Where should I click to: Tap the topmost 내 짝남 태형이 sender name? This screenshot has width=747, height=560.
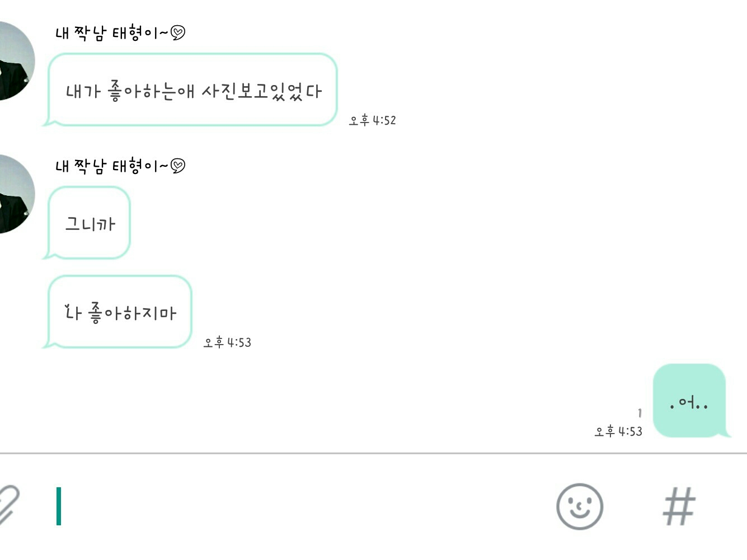(112, 33)
